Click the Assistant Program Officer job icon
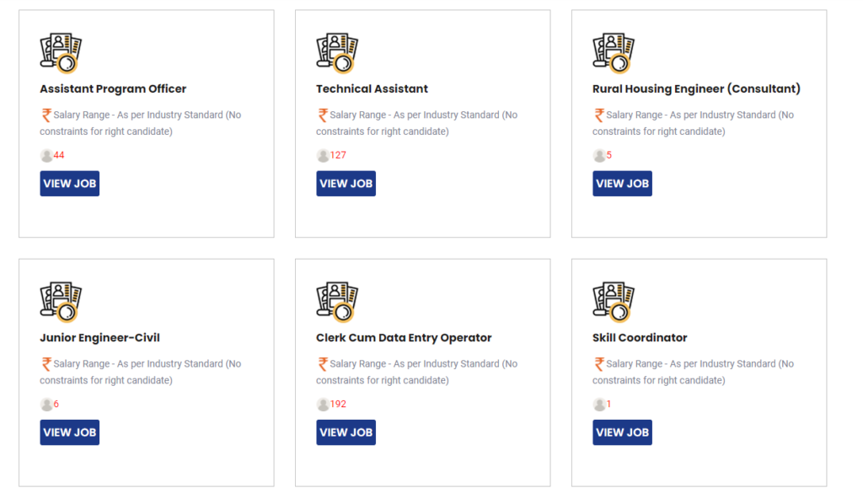Screen dimensions: 863x504 (x=61, y=52)
